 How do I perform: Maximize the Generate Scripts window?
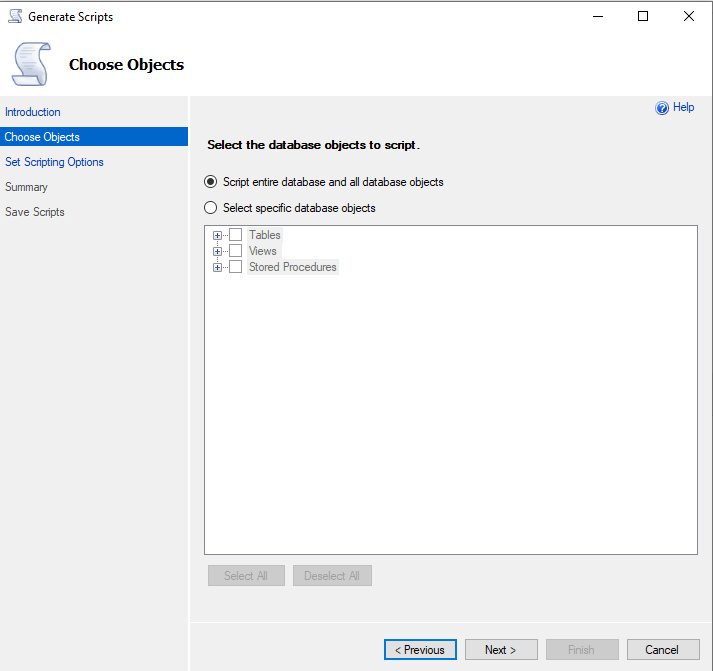643,16
